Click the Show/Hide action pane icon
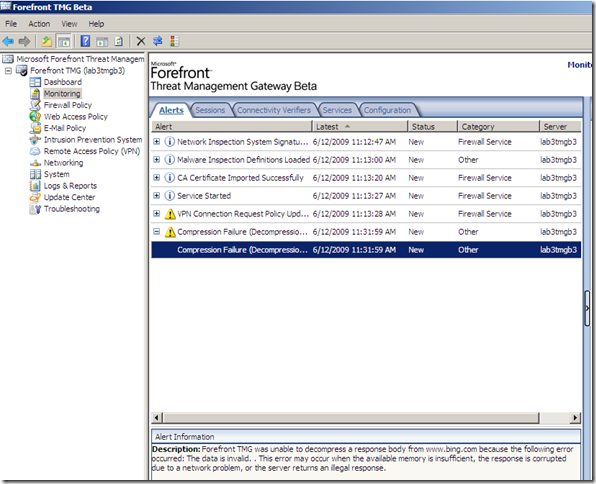Screen dimensions: 596x484 (x=102, y=41)
